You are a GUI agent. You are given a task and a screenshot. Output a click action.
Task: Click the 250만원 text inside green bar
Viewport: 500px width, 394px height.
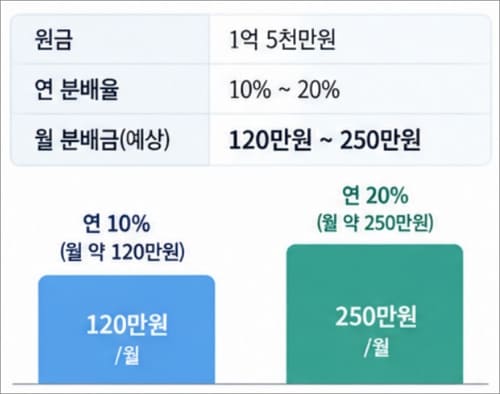pyautogui.click(x=376, y=316)
